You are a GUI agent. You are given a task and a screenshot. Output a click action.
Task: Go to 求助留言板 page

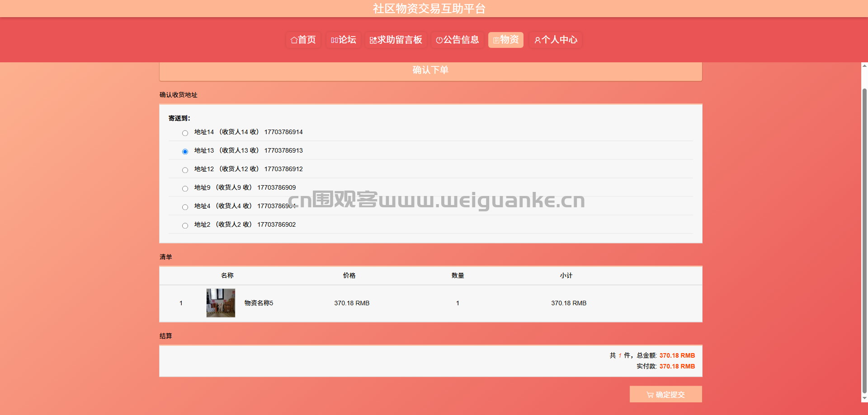coord(396,40)
